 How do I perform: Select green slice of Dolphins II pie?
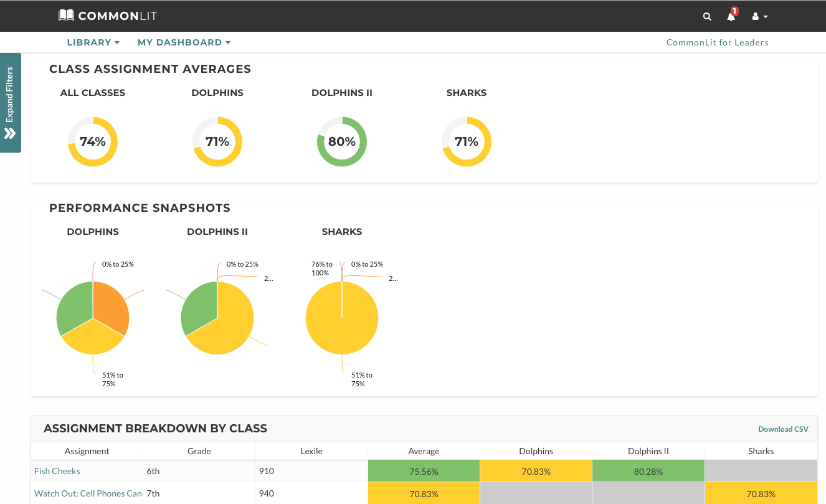198,308
